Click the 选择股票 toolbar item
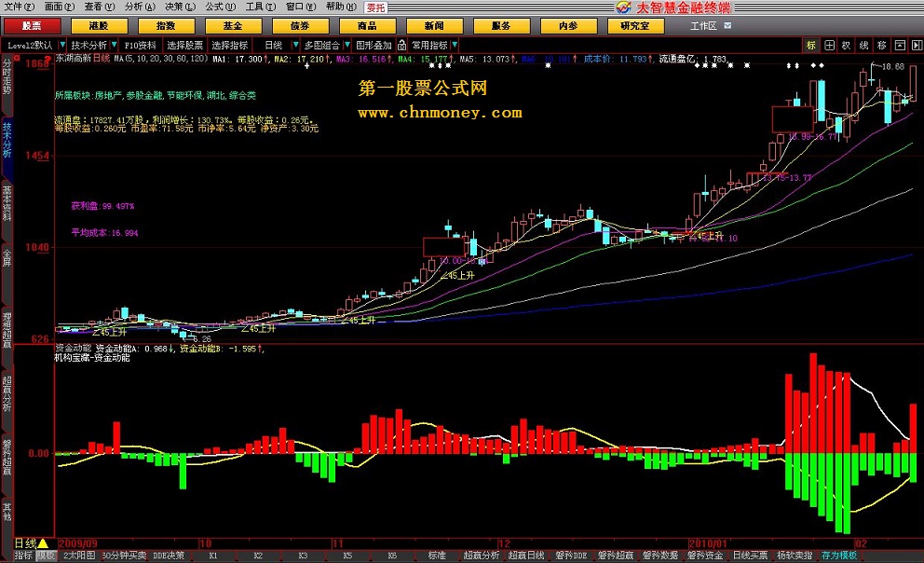 point(184,45)
